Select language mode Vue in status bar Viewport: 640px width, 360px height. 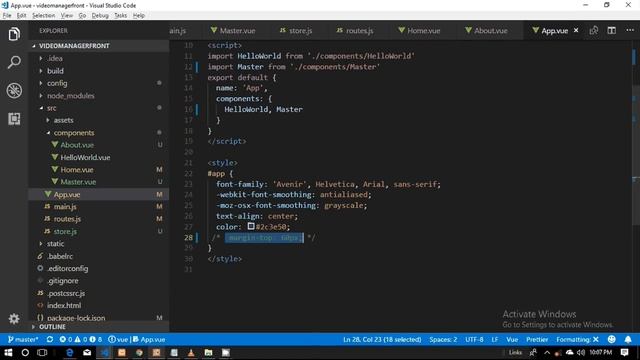512,340
